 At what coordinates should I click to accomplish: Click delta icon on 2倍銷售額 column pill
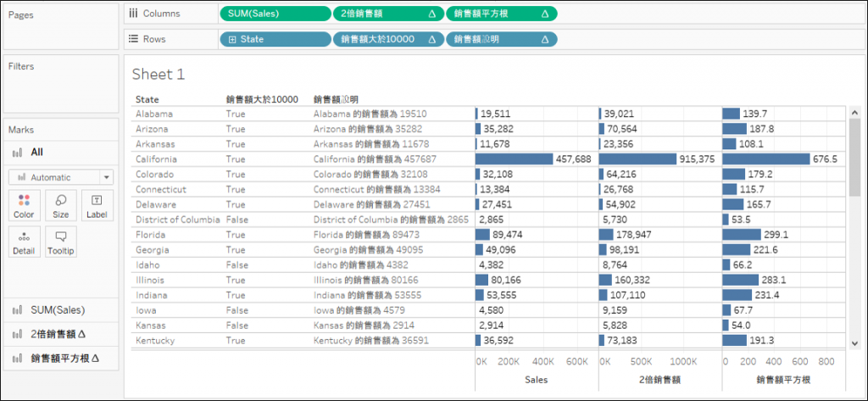coord(431,14)
